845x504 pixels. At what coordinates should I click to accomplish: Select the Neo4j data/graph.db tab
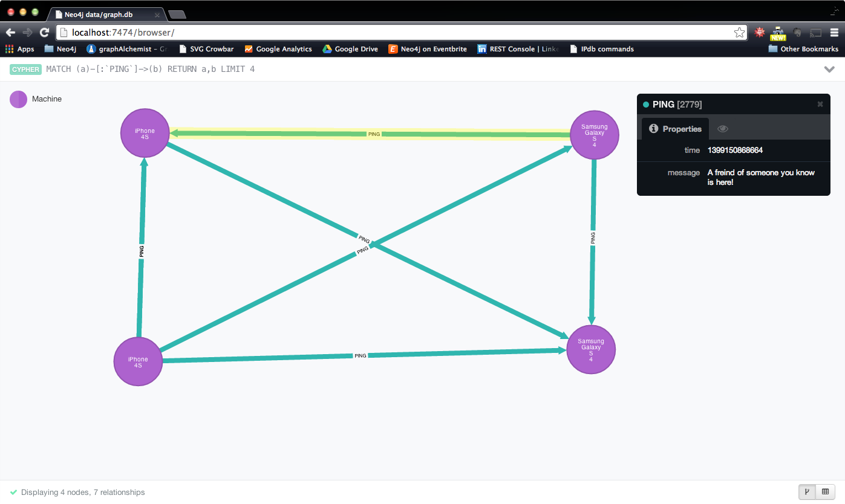click(x=105, y=13)
